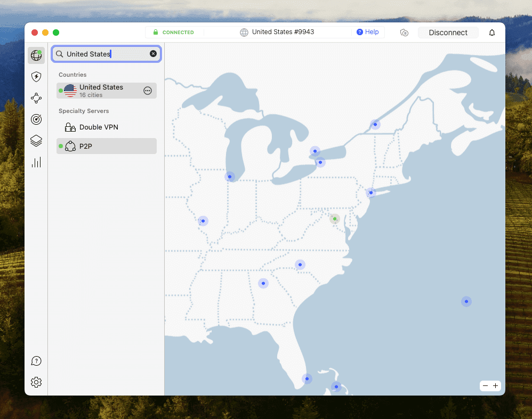This screenshot has width=532, height=419.
Task: Open the help chat bubble icon
Action: pyautogui.click(x=36, y=361)
